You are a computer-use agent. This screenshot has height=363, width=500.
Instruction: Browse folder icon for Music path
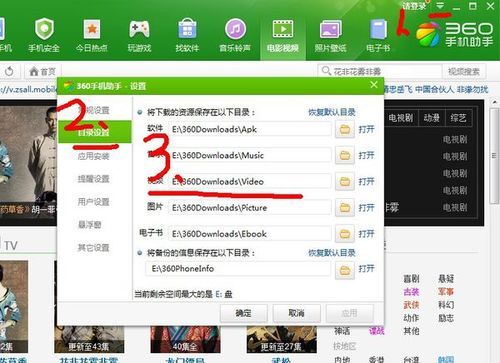pyautogui.click(x=345, y=155)
